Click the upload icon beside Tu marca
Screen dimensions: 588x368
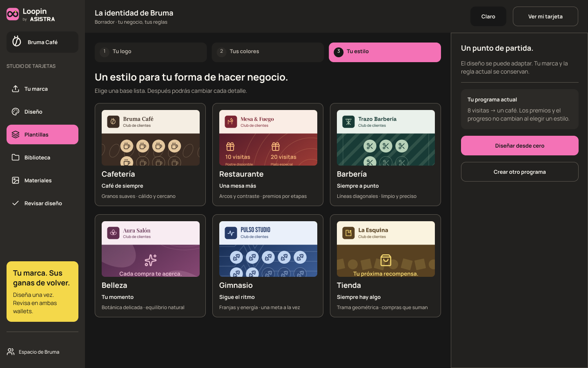pos(16,89)
